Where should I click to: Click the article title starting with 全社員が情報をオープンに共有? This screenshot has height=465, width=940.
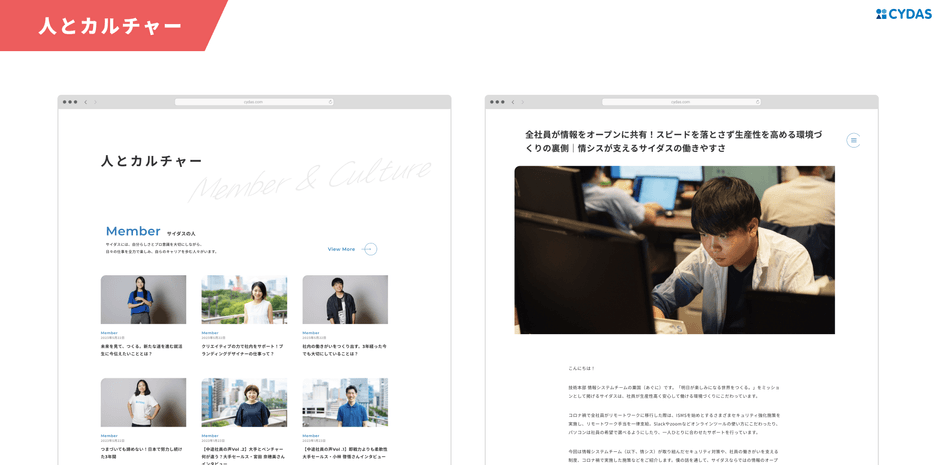point(674,141)
